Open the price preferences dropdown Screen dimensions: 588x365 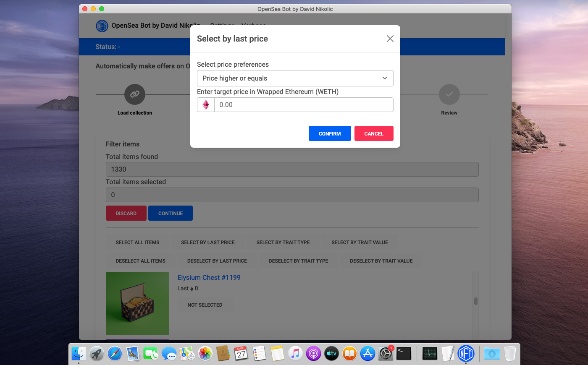pyautogui.click(x=295, y=78)
